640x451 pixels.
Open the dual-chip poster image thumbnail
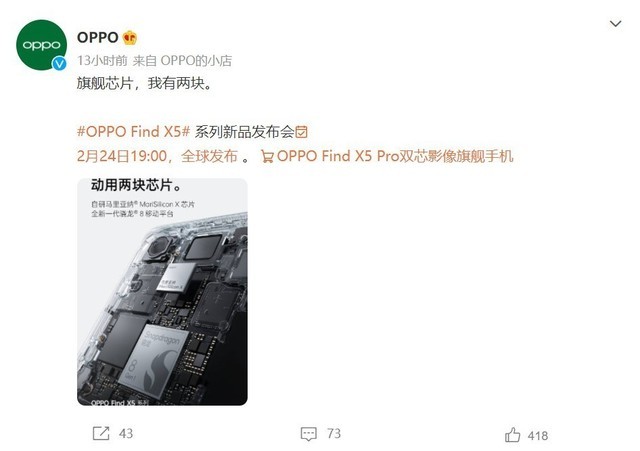pos(162,292)
